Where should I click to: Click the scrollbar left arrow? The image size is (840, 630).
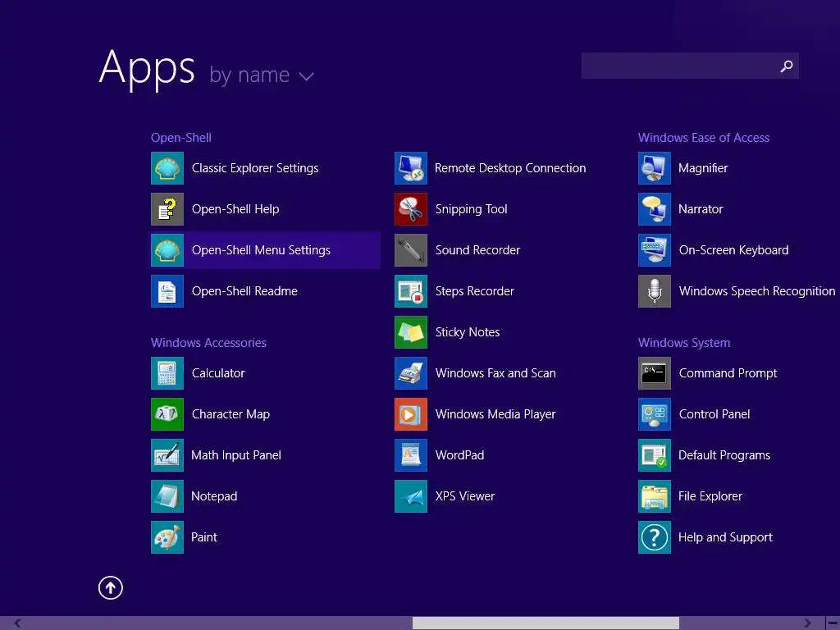pos(18,623)
